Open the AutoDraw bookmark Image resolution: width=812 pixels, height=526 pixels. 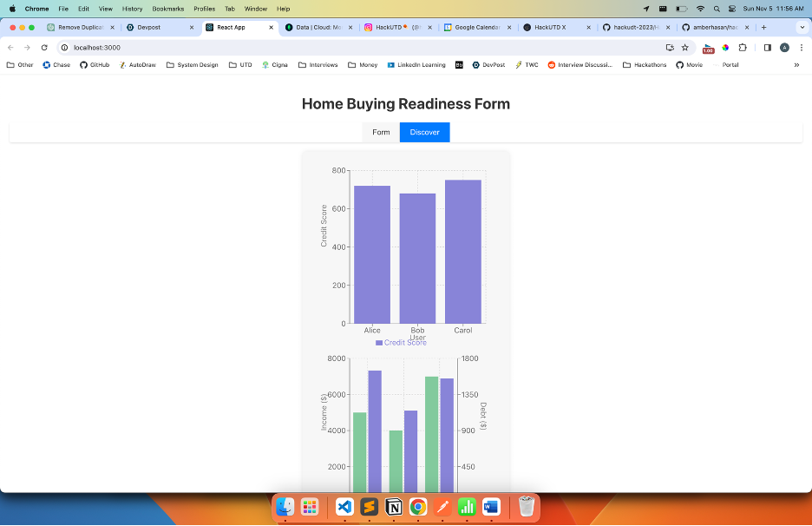pyautogui.click(x=137, y=65)
